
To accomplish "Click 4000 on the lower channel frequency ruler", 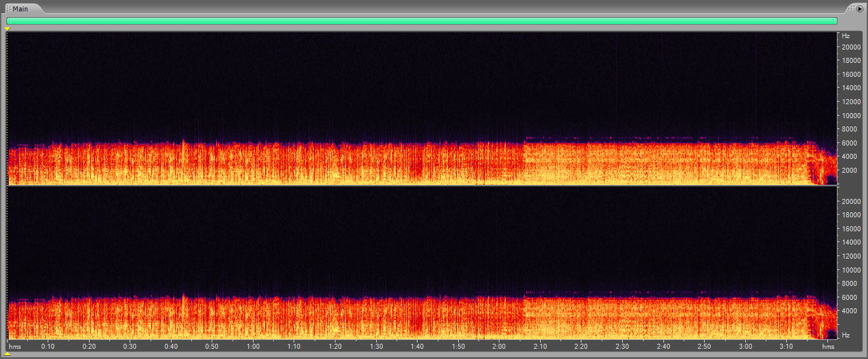I will click(x=850, y=311).
